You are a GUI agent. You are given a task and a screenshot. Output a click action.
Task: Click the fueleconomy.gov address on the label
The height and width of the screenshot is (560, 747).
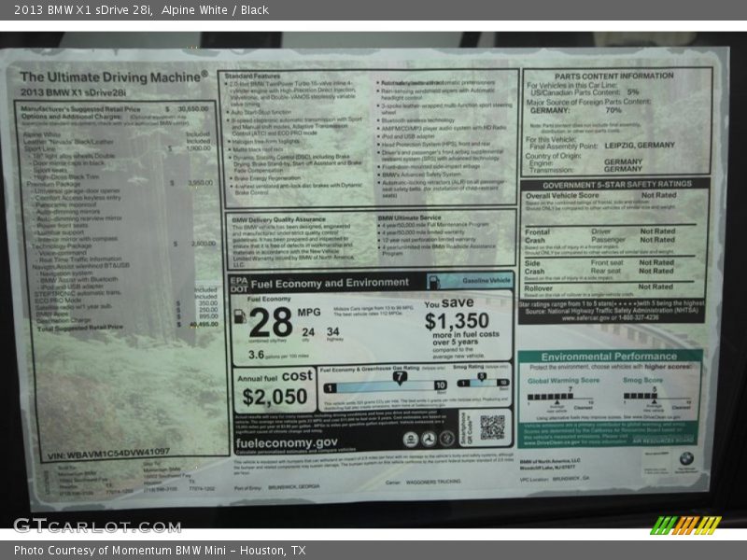click(287, 442)
